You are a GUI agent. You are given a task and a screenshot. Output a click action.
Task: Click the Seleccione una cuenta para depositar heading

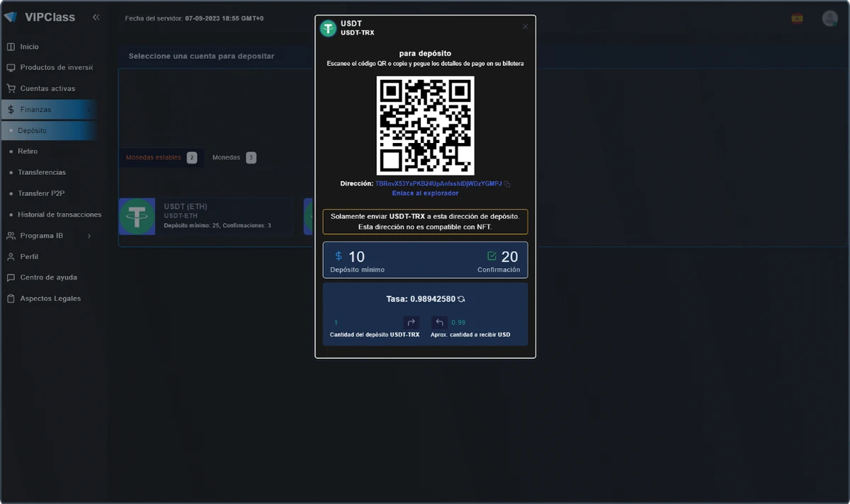201,56
